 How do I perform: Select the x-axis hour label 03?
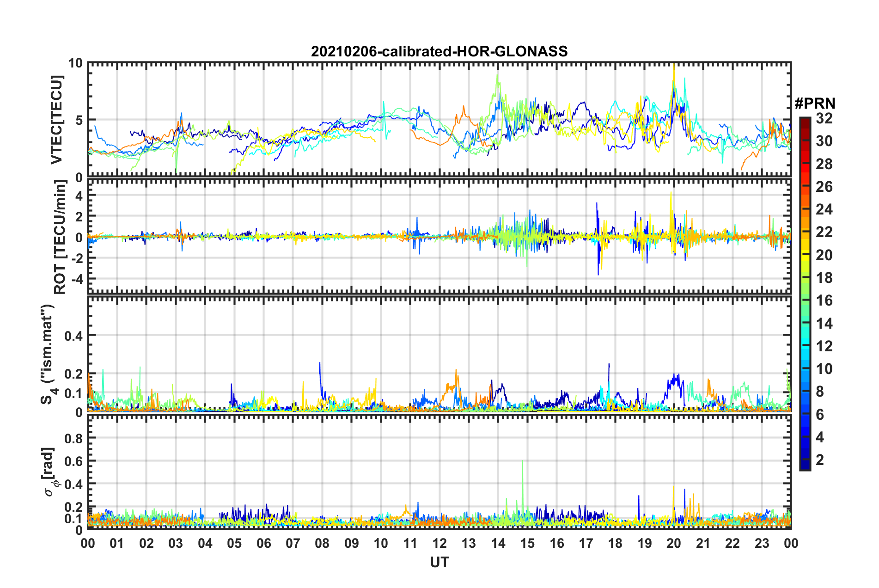click(x=176, y=543)
